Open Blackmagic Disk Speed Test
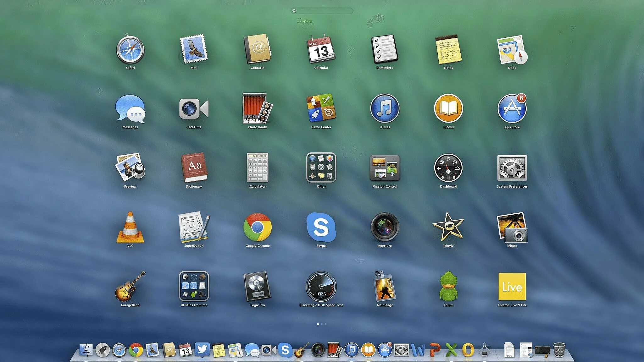The image size is (644, 362). coord(321,287)
